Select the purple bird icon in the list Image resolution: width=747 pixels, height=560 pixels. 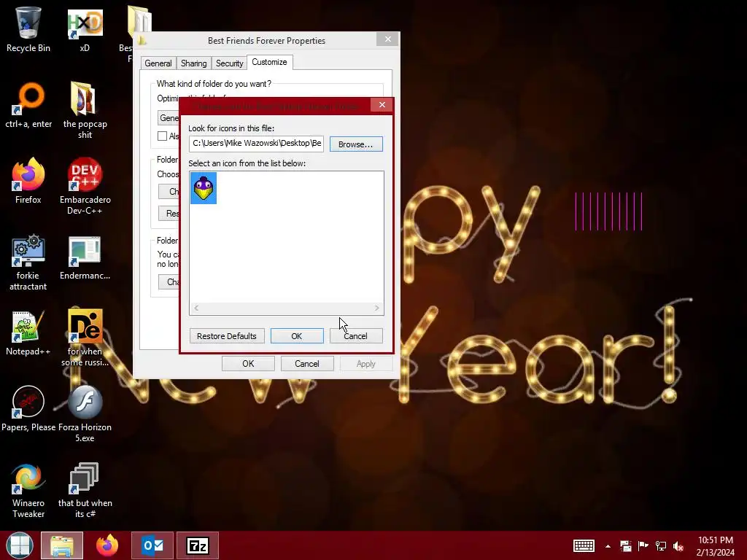[204, 188]
